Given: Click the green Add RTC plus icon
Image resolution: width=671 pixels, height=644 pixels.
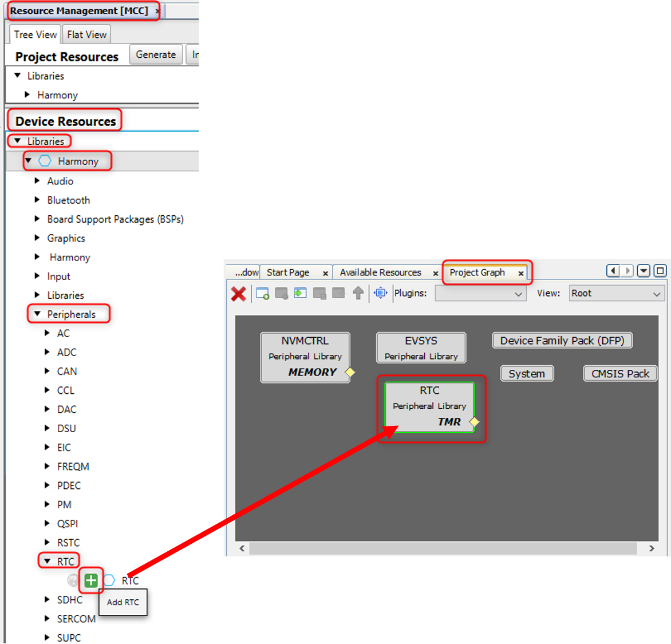Looking at the screenshot, I should (90, 580).
